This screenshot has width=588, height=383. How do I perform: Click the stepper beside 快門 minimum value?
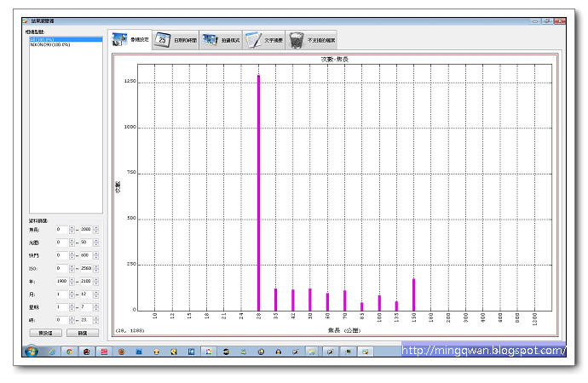72,255
